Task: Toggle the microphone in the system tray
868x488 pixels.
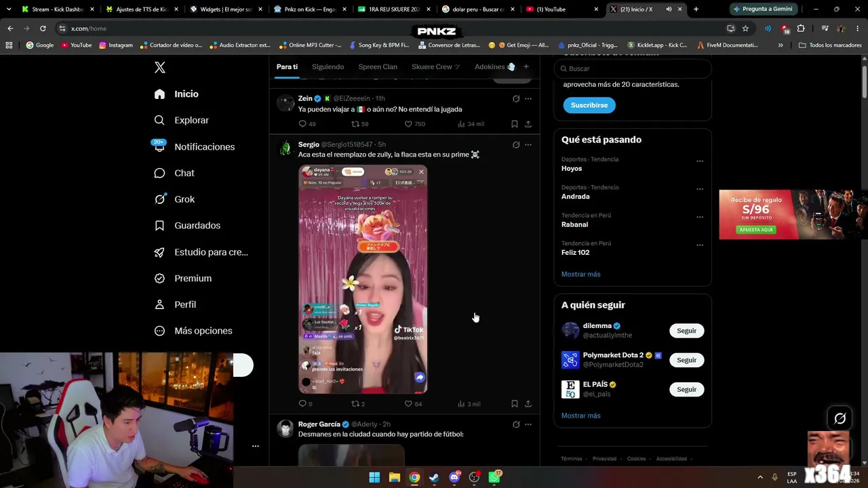Action: click(774, 477)
